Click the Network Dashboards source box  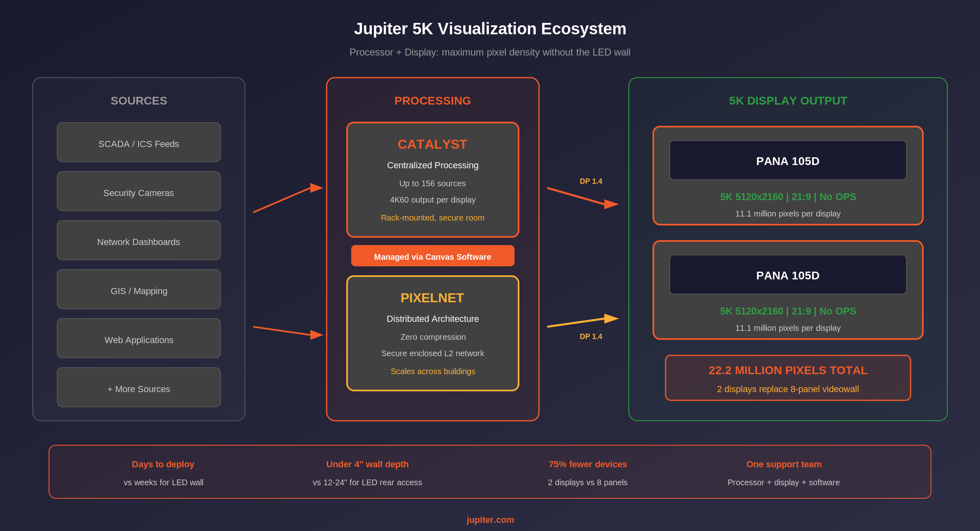coord(139,240)
